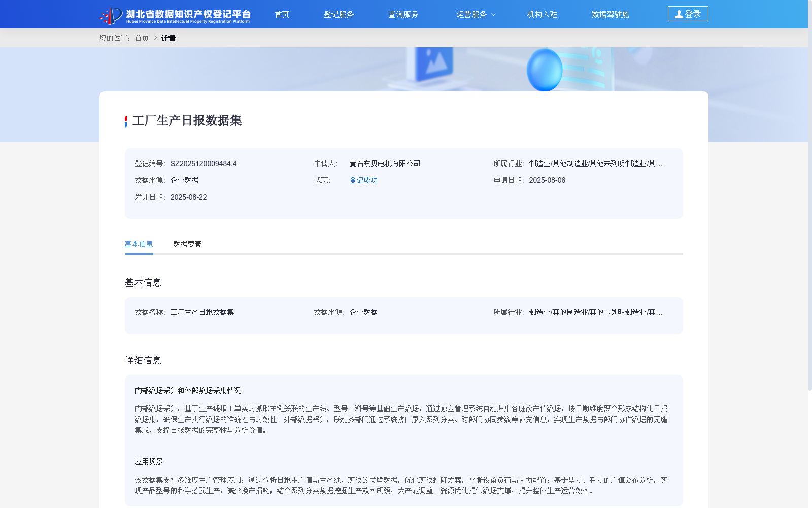The image size is (812, 508).
Task: Click the breadcrumb separator arrow icon
Action: point(155,38)
